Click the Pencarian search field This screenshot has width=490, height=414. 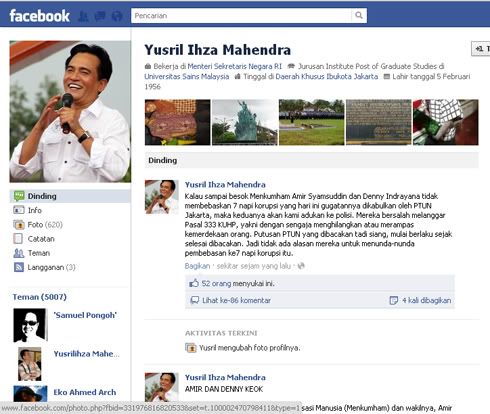pos(241,15)
